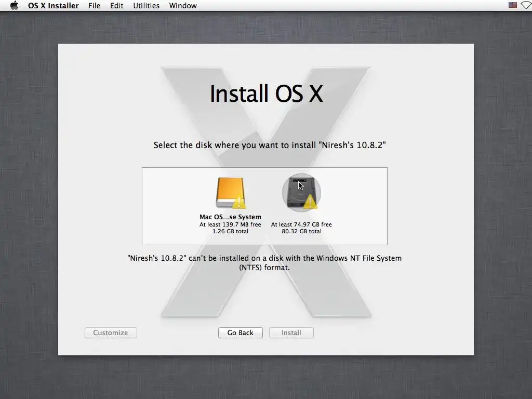Click the NTFS format warning message
The height and width of the screenshot is (399, 532).
[264, 262]
